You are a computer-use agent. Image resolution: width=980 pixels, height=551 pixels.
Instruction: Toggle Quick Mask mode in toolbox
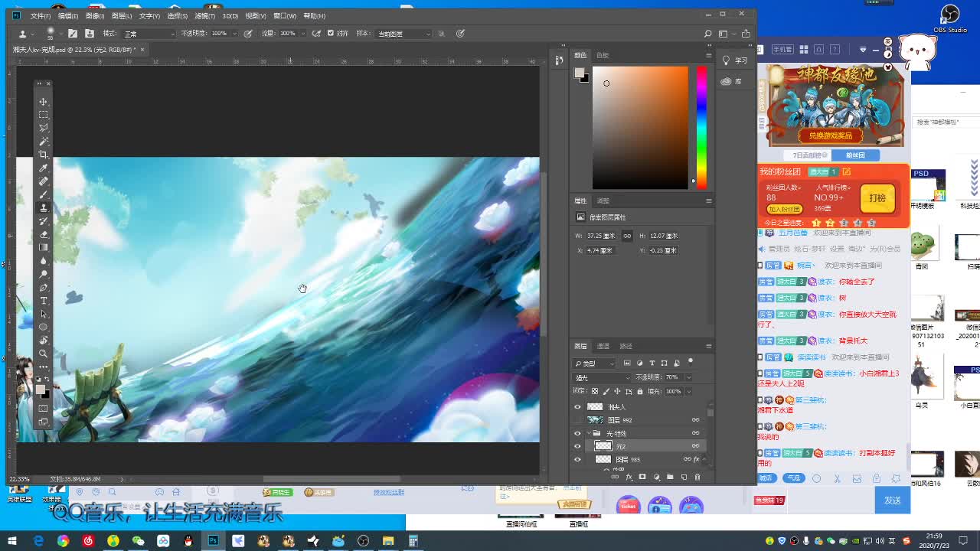(44, 408)
